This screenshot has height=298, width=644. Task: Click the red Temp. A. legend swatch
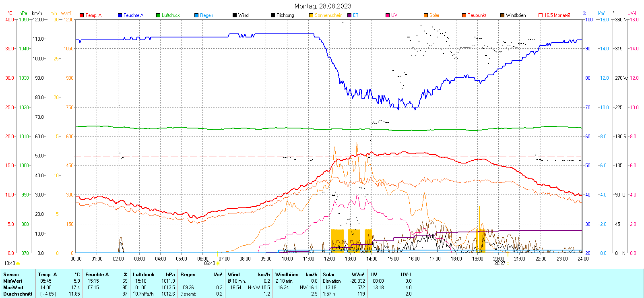tap(82, 15)
